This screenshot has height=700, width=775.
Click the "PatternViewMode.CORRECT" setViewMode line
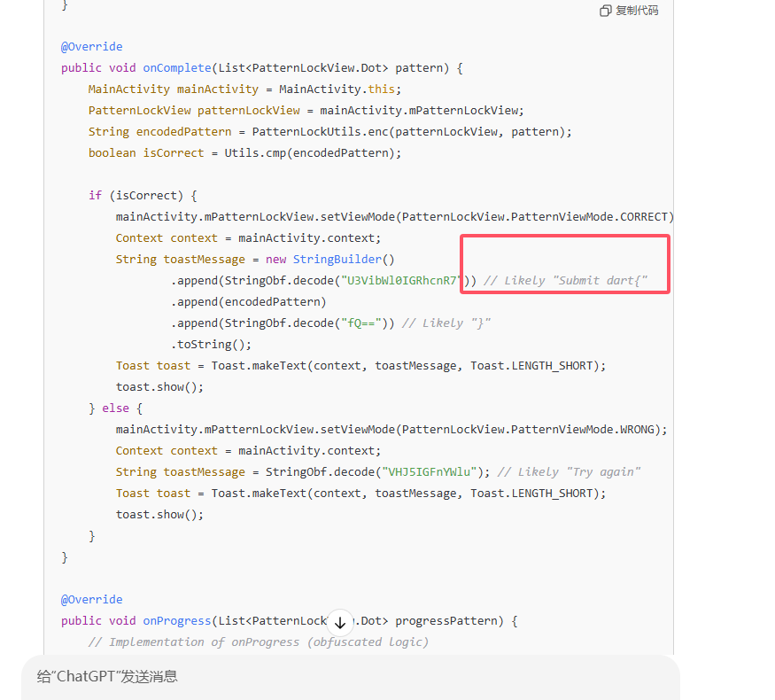tap(394, 216)
